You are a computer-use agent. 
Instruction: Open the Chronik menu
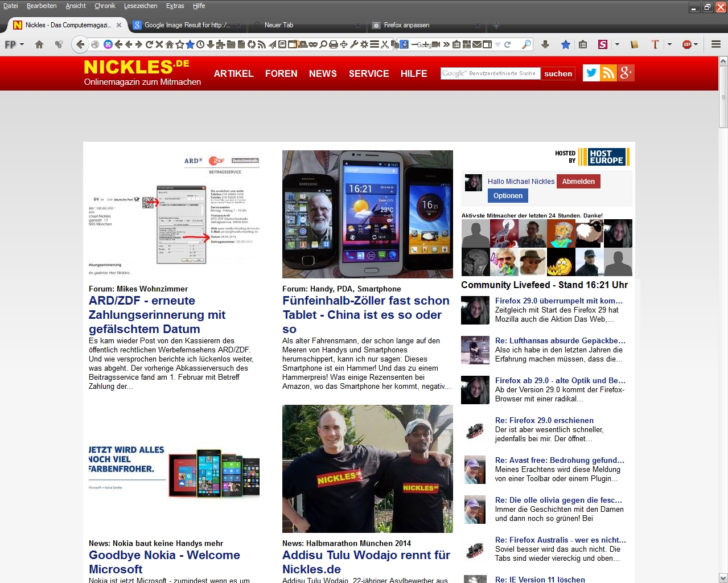(x=105, y=6)
